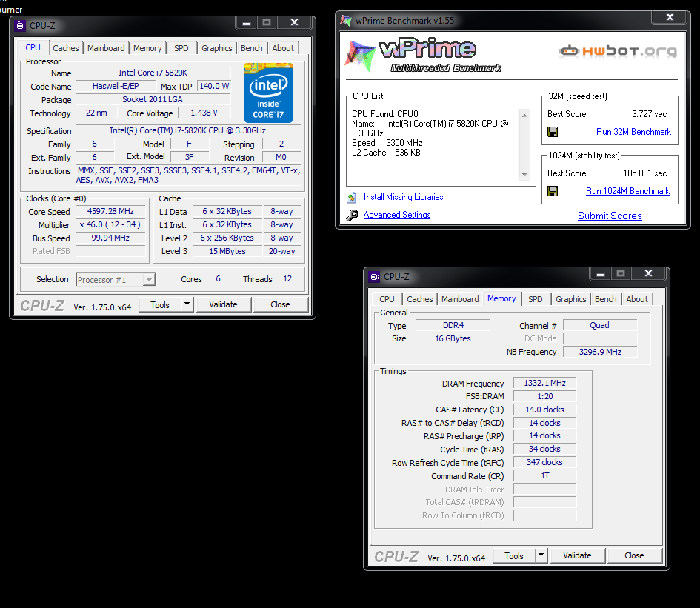Viewport: 700px width, 608px height.
Task: Click FSB:DRAM ratio value 1:20
Action: tap(544, 396)
